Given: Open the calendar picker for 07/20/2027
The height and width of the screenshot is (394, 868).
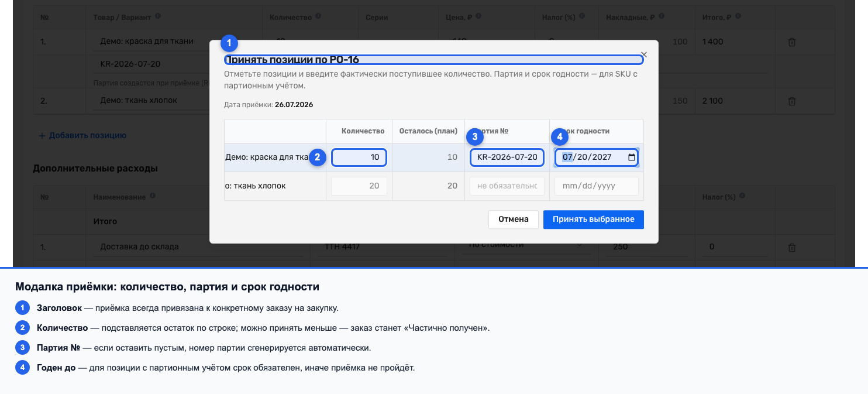Looking at the screenshot, I should tap(631, 157).
